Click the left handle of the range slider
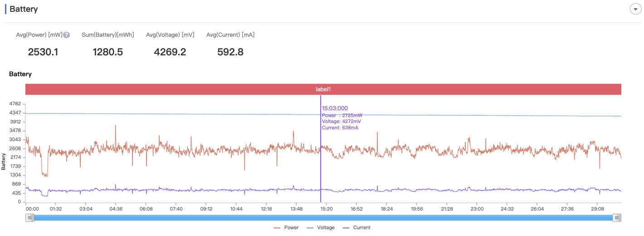Viewport: 644px width, 236px height. pos(30,218)
